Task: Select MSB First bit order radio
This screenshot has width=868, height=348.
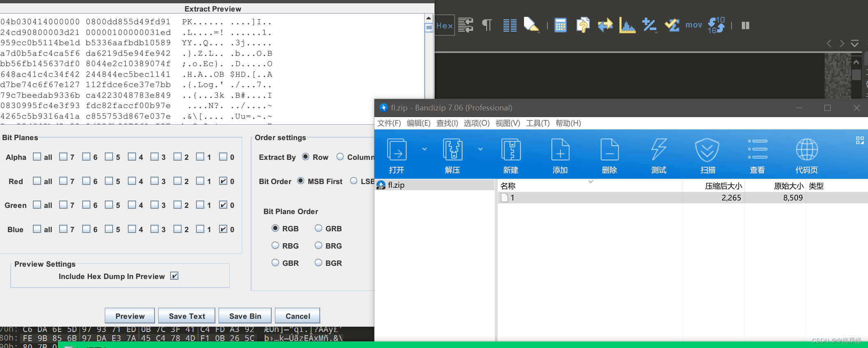Action: (301, 181)
